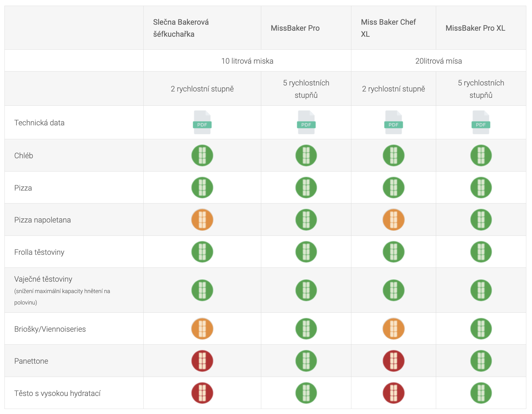Select the 'Slečna Bakerová šéfkuchařka' column header

202,28
